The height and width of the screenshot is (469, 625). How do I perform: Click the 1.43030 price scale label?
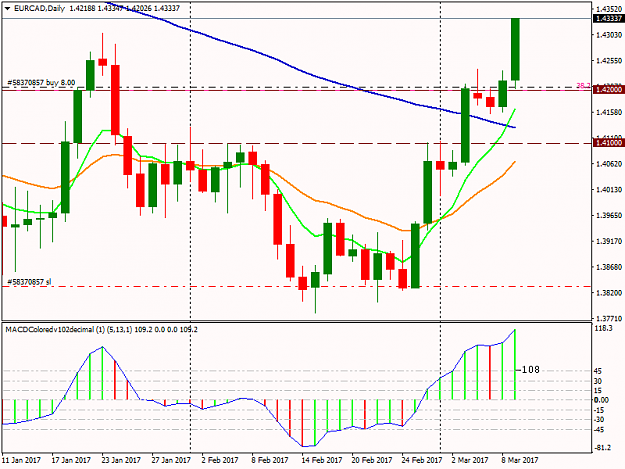pos(609,35)
